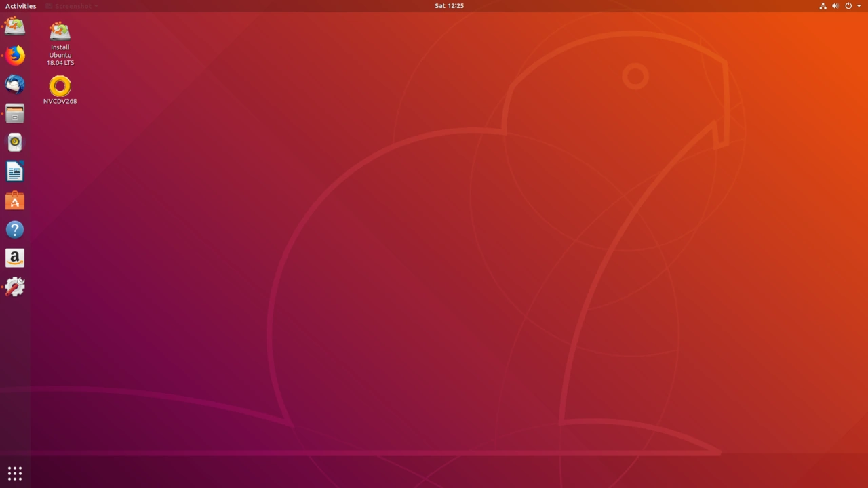Image resolution: width=868 pixels, height=488 pixels.
Task: Open the Help application
Action: point(15,230)
